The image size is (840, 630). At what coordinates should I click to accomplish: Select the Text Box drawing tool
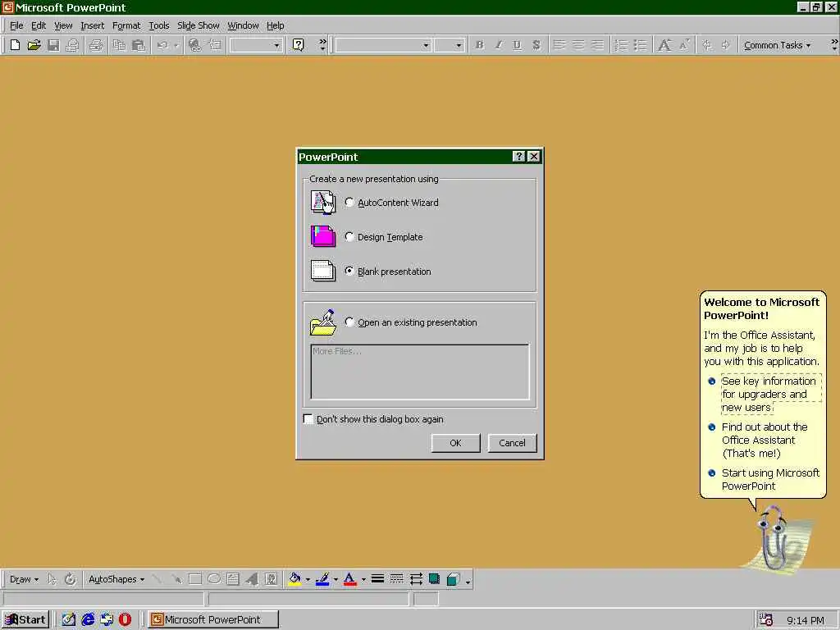[232, 579]
